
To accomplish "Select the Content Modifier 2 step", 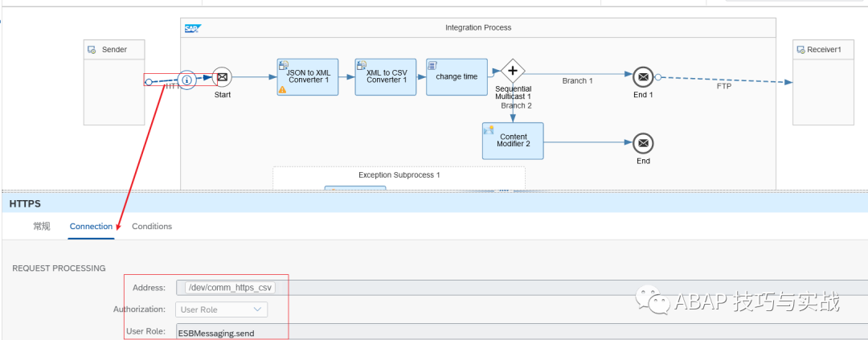I will 513,141.
